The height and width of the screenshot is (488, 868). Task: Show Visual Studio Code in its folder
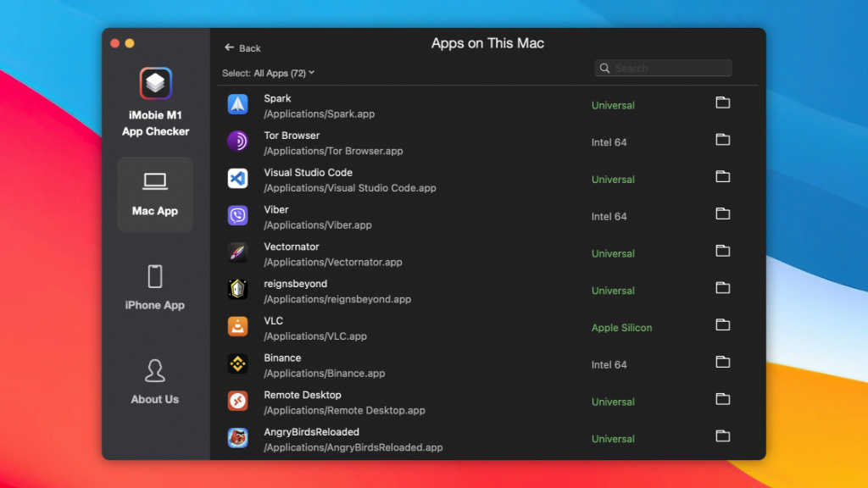[x=722, y=177]
